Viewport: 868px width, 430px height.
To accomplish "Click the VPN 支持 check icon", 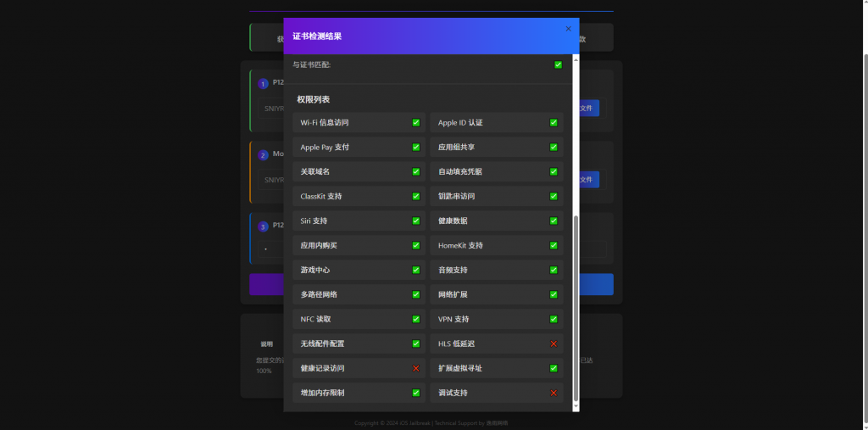I will (x=553, y=319).
